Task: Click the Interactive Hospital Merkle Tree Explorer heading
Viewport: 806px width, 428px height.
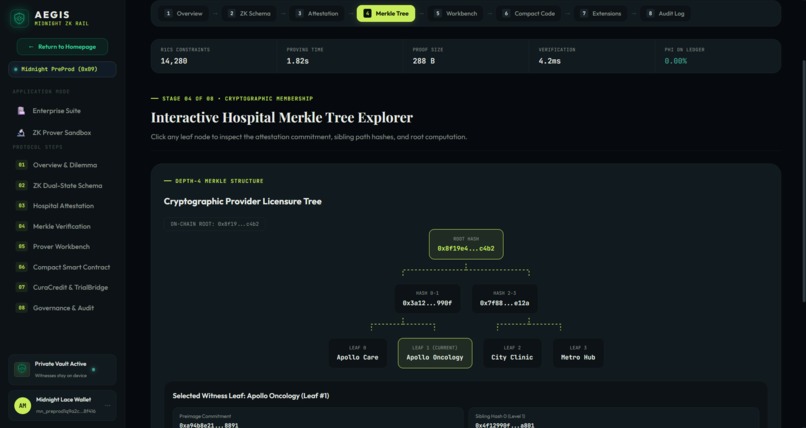Action: (x=282, y=117)
